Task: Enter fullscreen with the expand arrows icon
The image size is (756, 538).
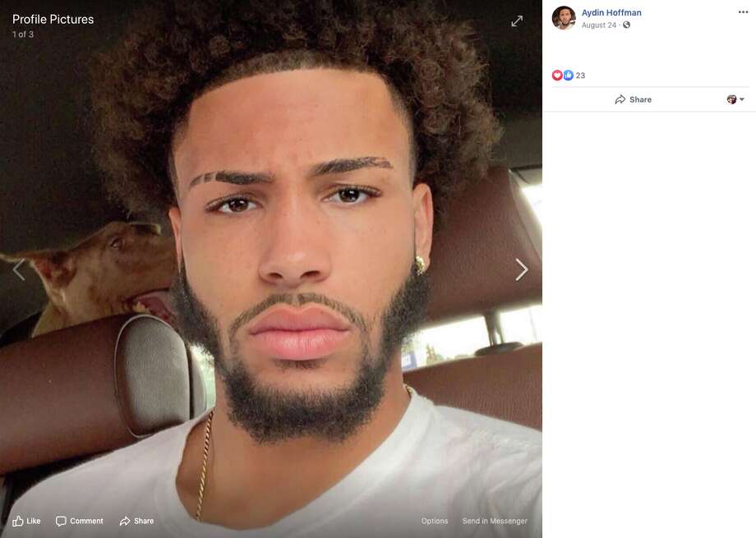Action: pyautogui.click(x=517, y=21)
